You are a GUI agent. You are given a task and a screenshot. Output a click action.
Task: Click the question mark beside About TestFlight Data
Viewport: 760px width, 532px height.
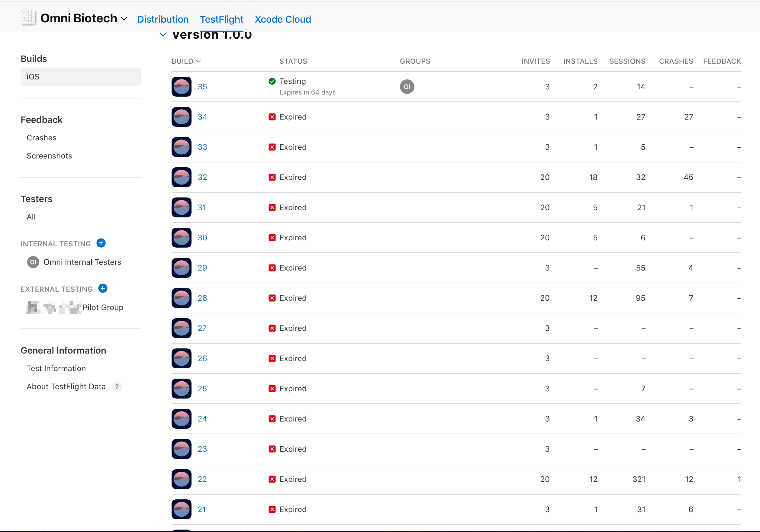click(x=117, y=386)
